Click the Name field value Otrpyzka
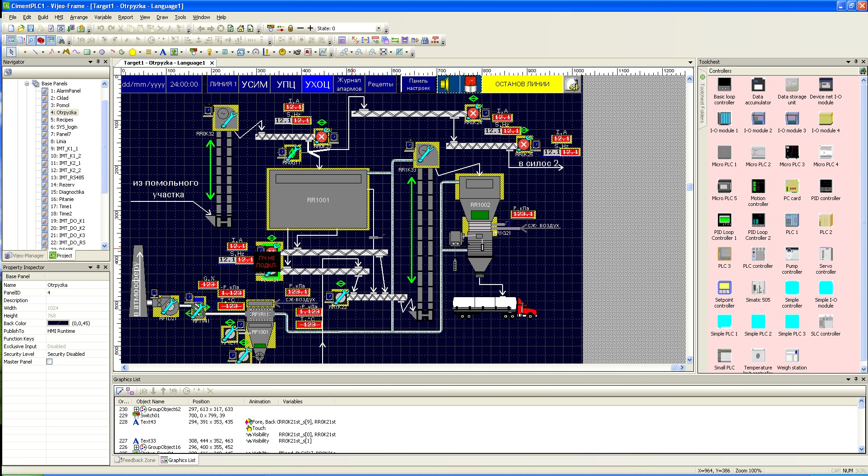 [78, 285]
